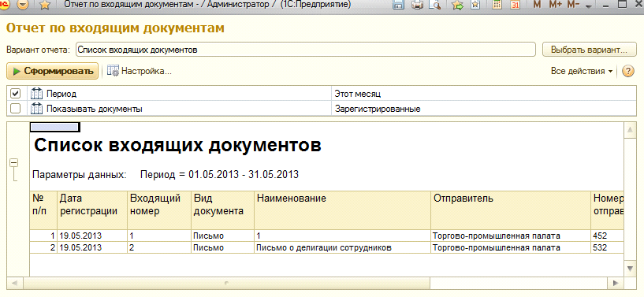
Task: Open the history star page icon
Action: (475, 6)
